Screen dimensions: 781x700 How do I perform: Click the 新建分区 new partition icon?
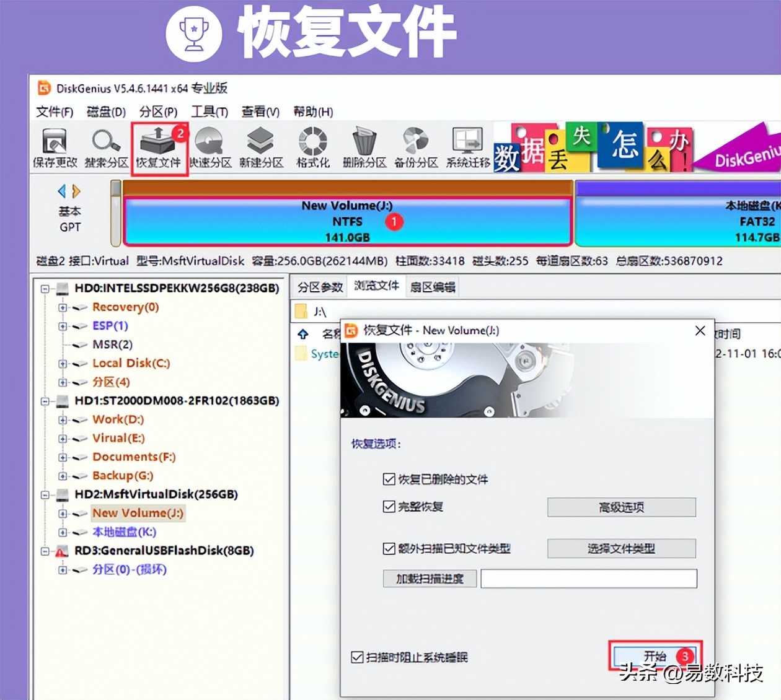(260, 147)
